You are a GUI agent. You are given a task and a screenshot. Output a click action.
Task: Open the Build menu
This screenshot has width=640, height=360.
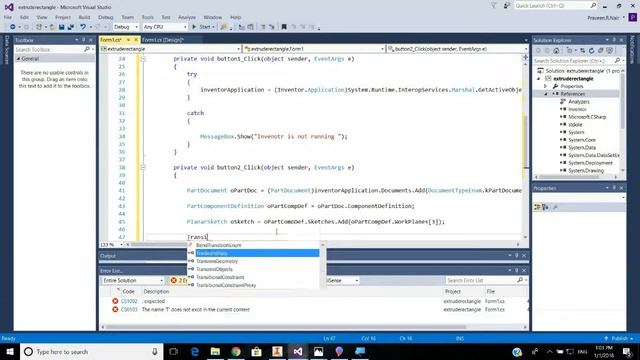[x=84, y=17]
